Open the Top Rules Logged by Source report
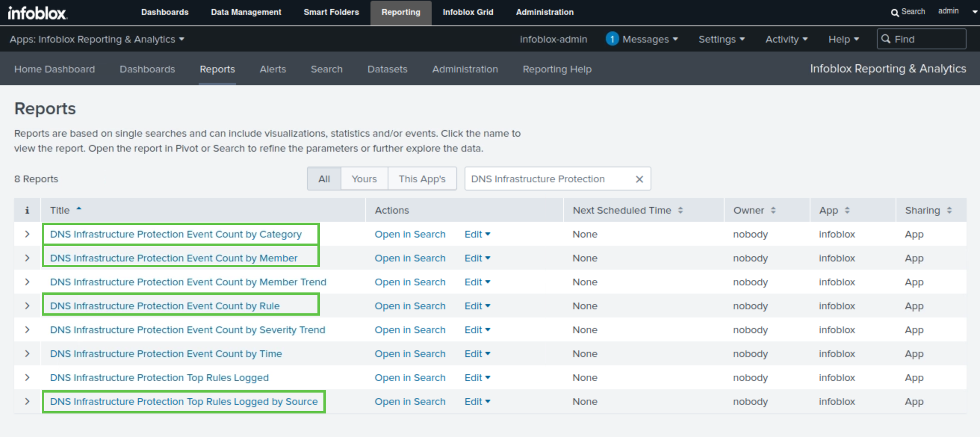 184,402
